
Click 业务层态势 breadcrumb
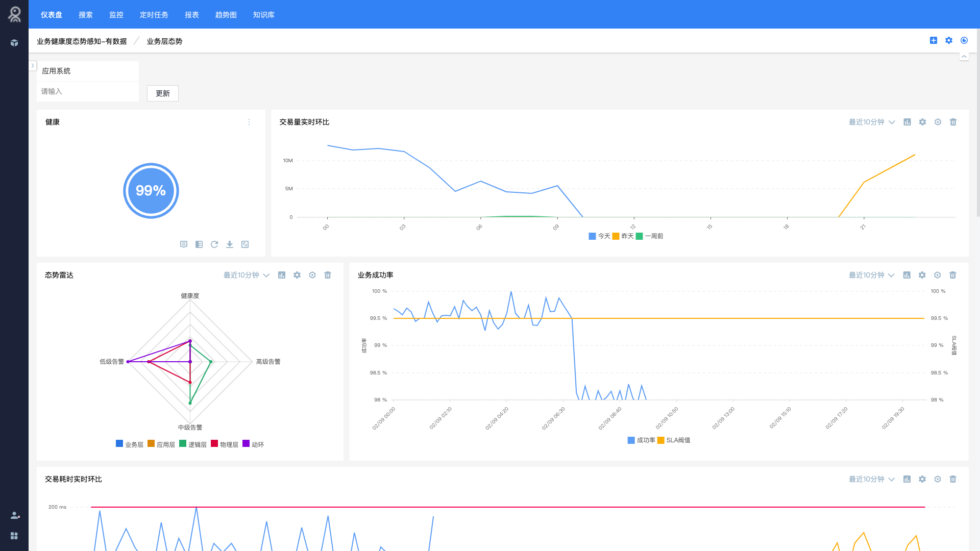click(164, 41)
